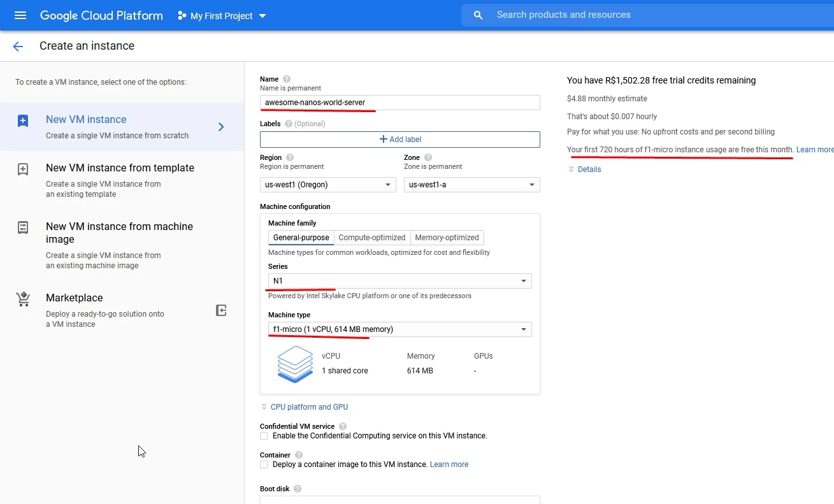834x504 pixels.
Task: Click the instance Name input field
Action: [x=400, y=103]
